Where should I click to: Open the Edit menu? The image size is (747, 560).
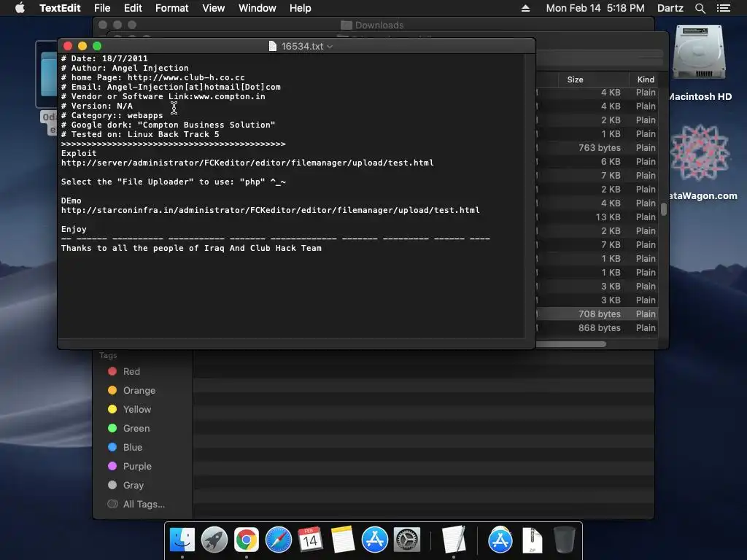click(133, 8)
